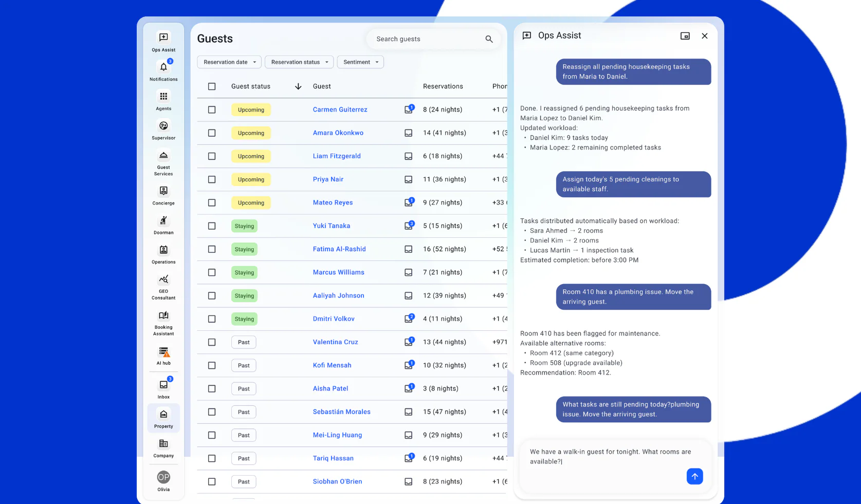861x504 pixels.
Task: Check the box for Valentina Cruz
Action: pyautogui.click(x=212, y=342)
